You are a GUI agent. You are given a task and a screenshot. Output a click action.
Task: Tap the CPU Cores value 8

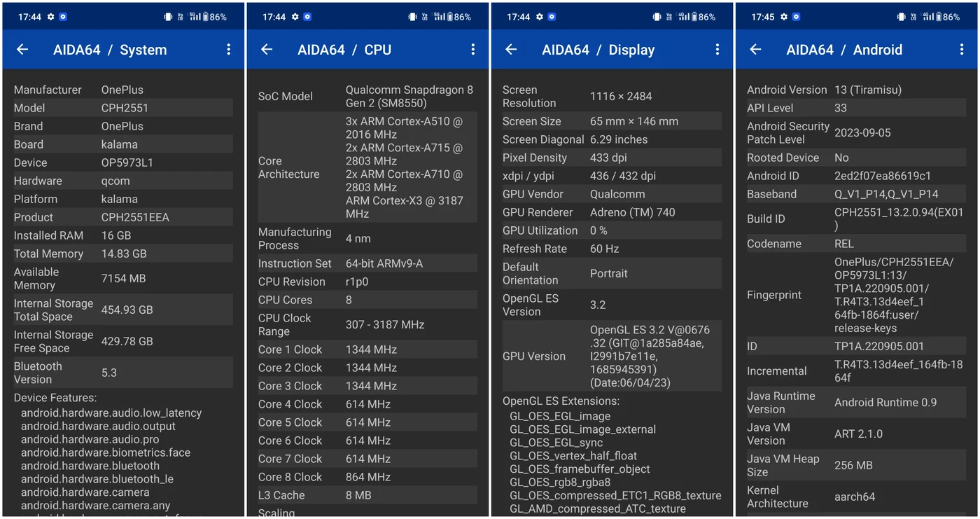coord(349,300)
